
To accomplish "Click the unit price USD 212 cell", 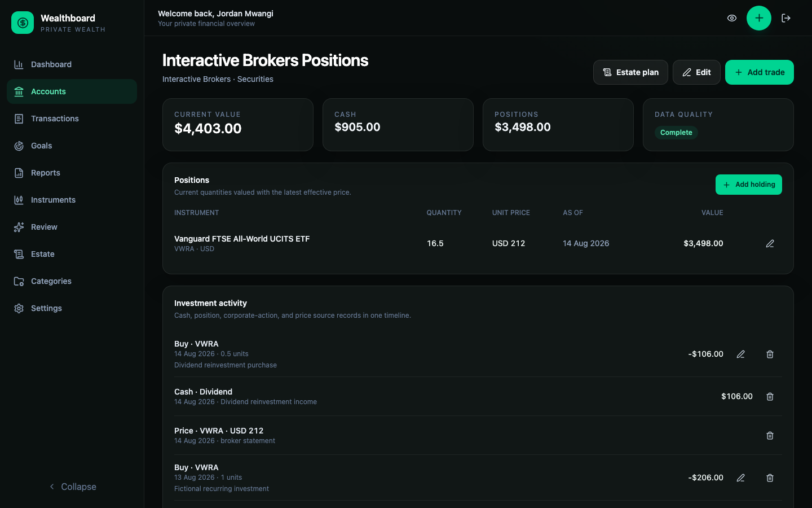I will point(509,243).
